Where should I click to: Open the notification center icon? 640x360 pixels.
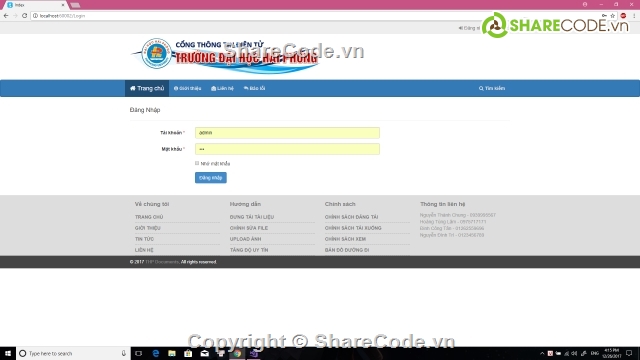pyautogui.click(x=629, y=353)
